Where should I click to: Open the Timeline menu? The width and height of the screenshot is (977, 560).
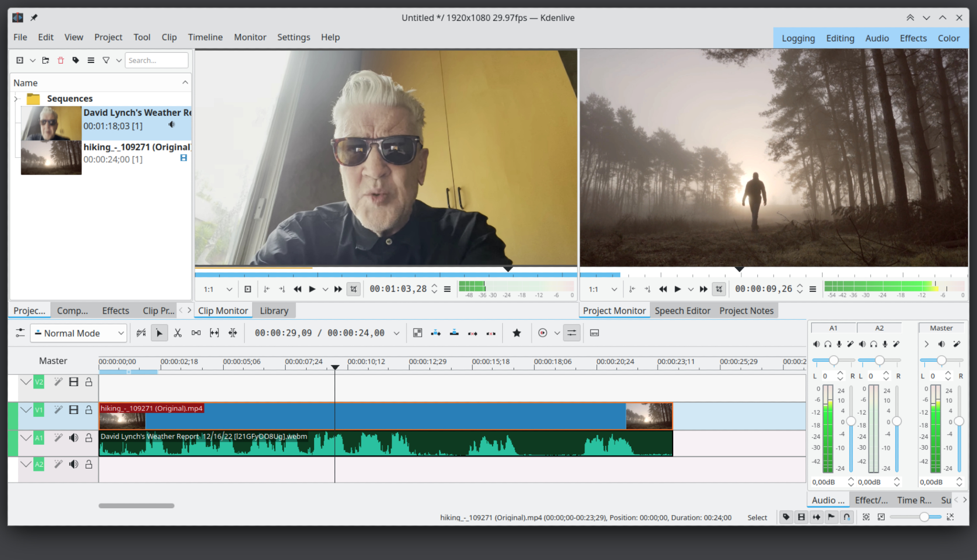205,37
